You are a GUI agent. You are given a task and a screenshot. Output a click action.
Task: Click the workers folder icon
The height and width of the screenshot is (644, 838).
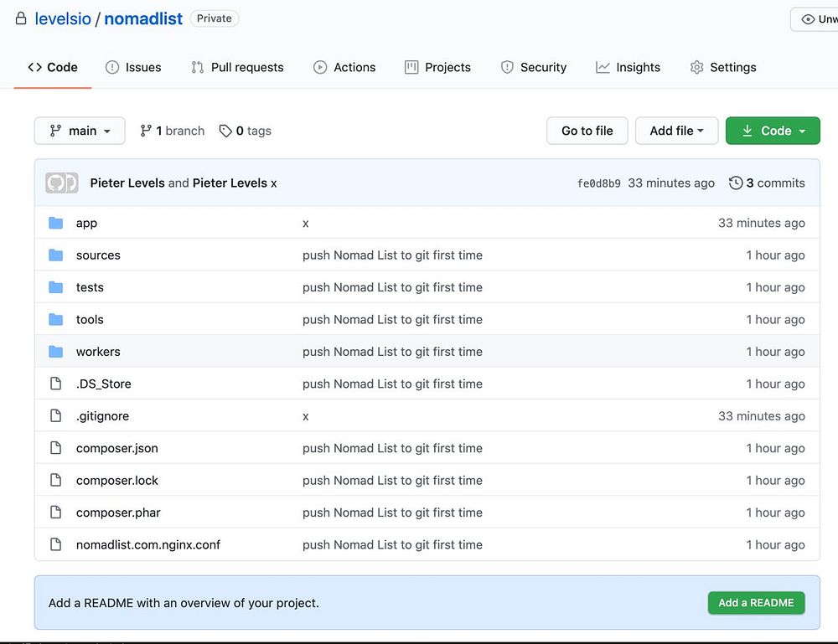[55, 352]
